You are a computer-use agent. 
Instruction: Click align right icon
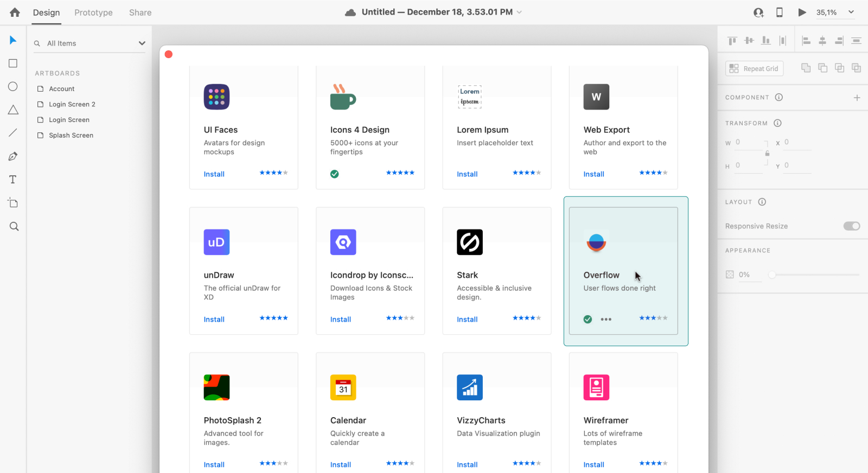839,41
